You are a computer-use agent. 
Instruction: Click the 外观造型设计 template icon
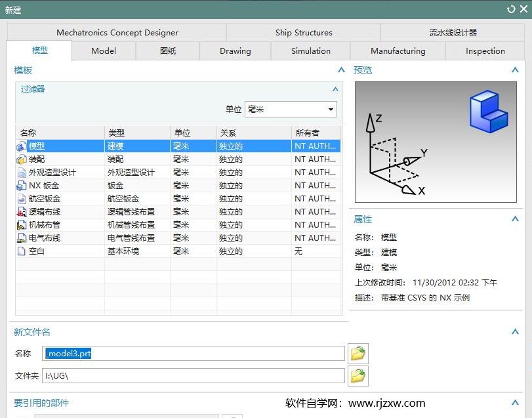pyautogui.click(x=22, y=173)
